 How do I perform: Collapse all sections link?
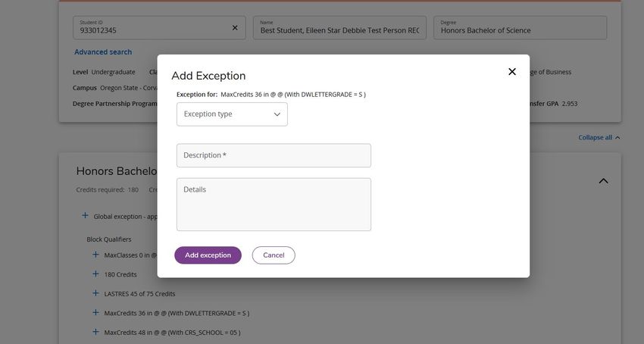[x=599, y=137]
